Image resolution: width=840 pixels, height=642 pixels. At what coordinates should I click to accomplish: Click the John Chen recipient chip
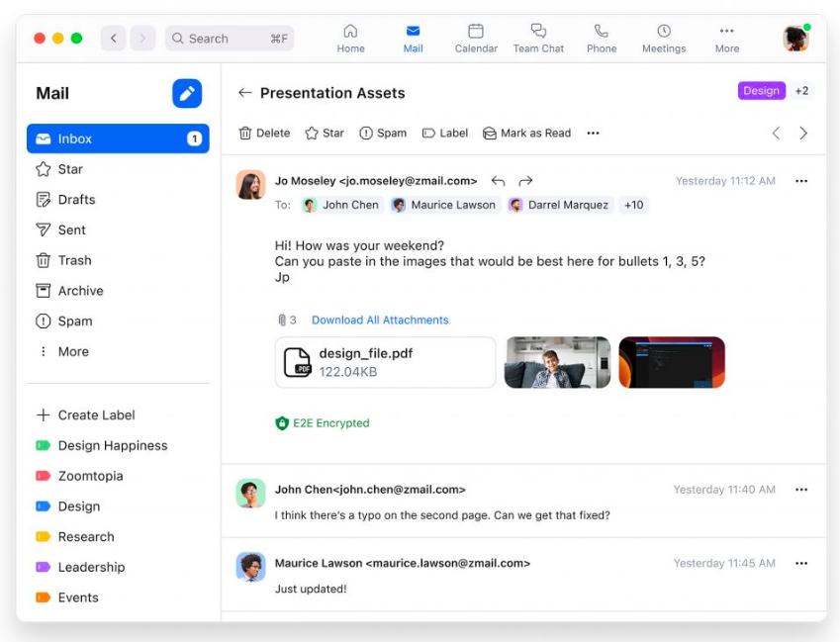[x=341, y=205]
